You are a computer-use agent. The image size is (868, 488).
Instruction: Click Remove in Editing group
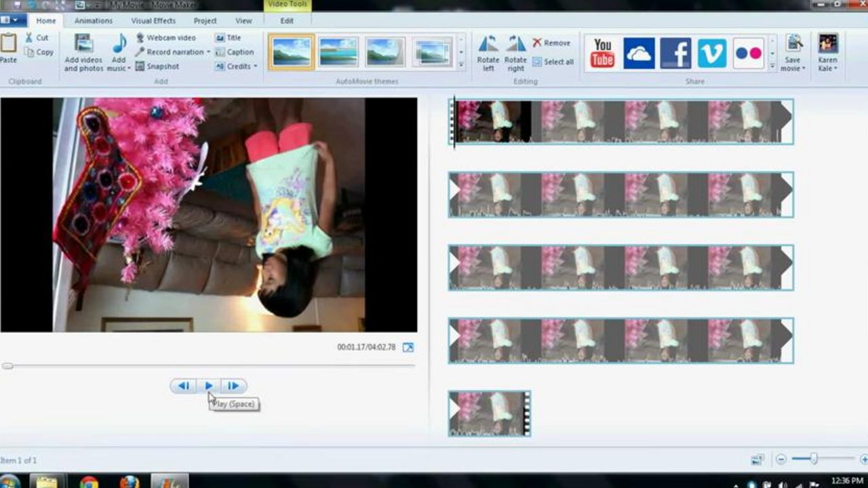pos(551,43)
